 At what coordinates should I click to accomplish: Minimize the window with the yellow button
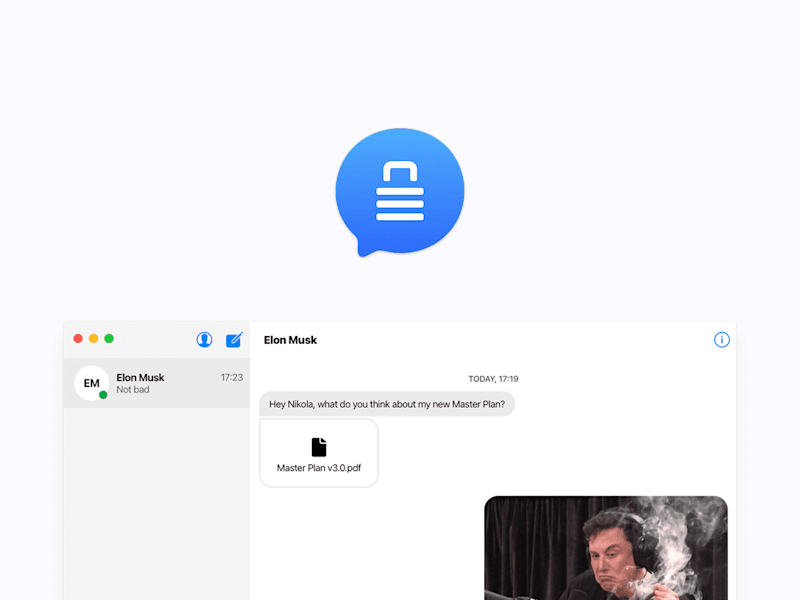pos(93,338)
